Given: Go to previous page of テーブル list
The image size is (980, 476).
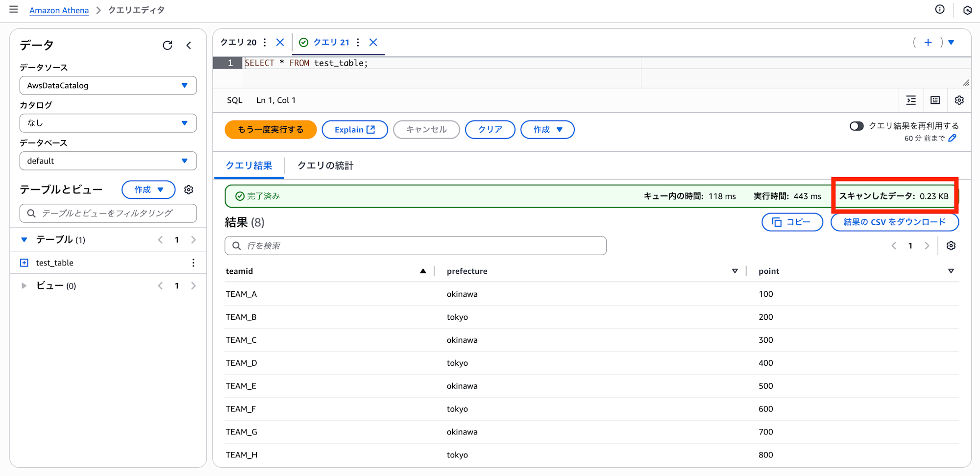Looking at the screenshot, I should (x=160, y=240).
